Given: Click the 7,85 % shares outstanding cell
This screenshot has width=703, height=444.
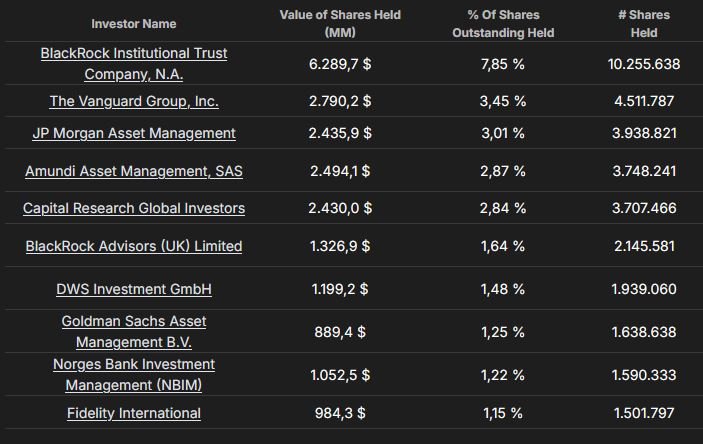Looking at the screenshot, I should click(503, 63).
